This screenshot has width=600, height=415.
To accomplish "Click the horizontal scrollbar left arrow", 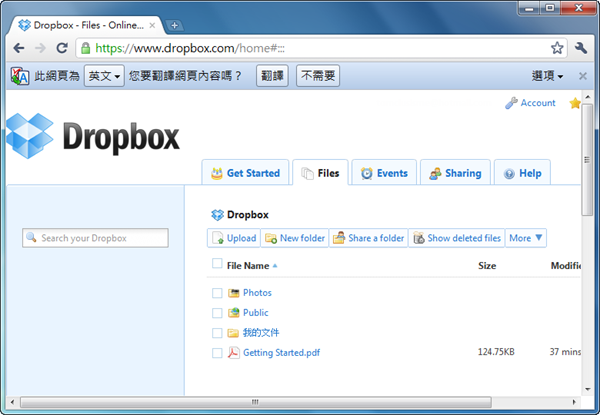I will point(13,402).
